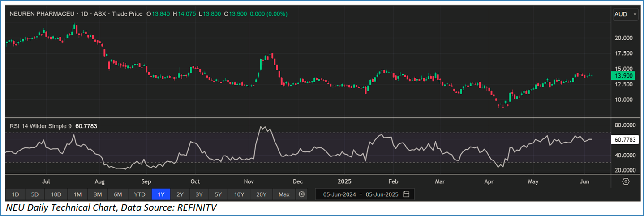Image resolution: width=644 pixels, height=216 pixels.
Task: Show Max price history
Action: pos(284,194)
